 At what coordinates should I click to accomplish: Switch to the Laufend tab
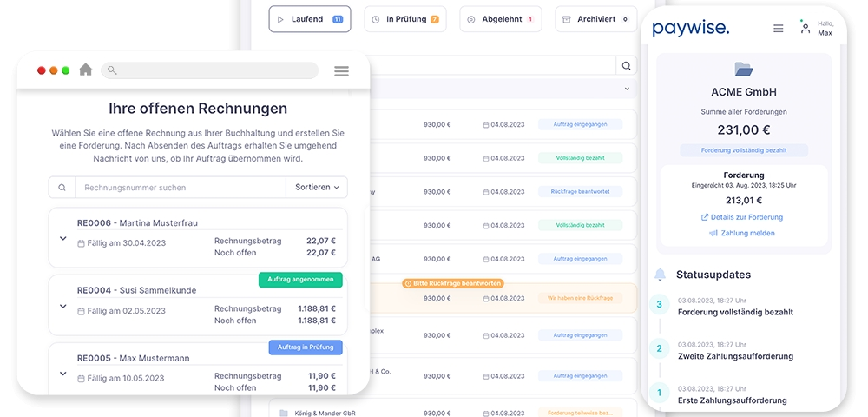[x=309, y=19]
